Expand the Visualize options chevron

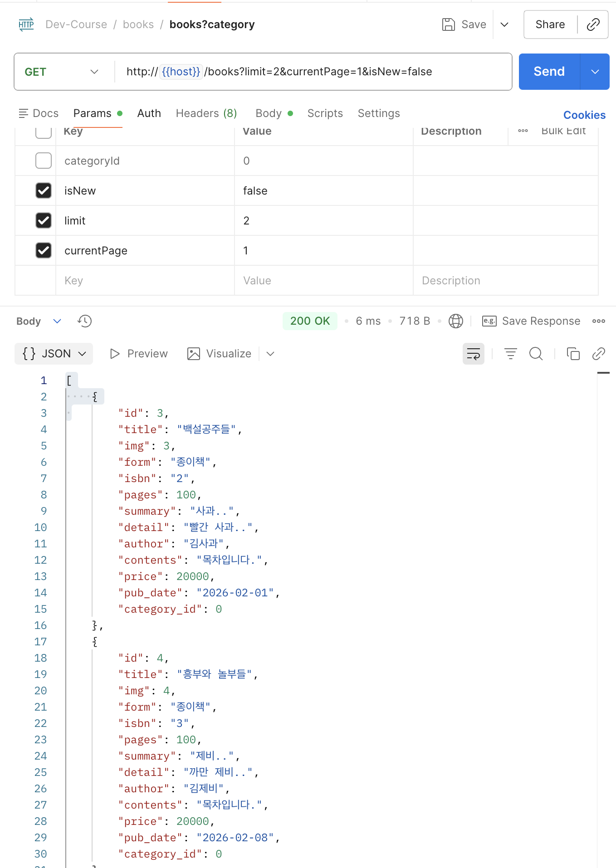[270, 354]
